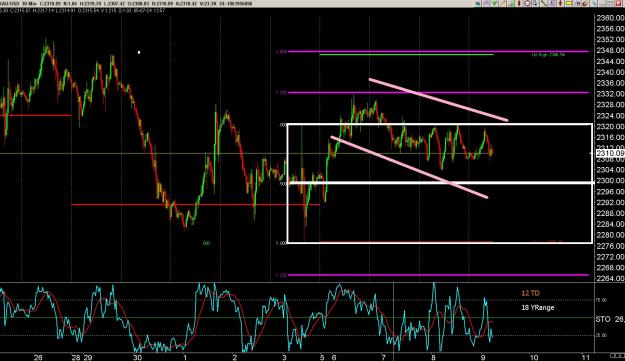
Task: Click the STO stochastic value label
Action: tap(610, 319)
